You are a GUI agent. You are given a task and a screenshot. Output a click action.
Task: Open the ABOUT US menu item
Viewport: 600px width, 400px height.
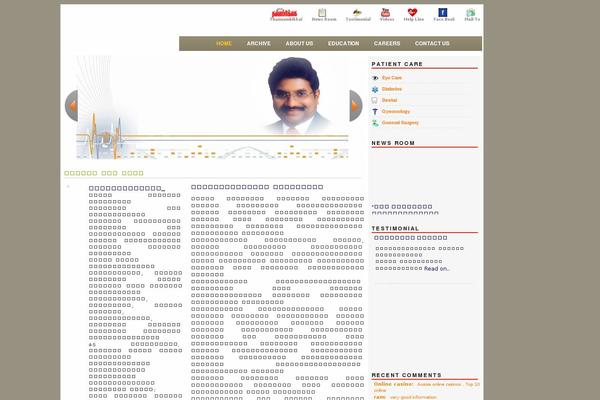pyautogui.click(x=299, y=44)
